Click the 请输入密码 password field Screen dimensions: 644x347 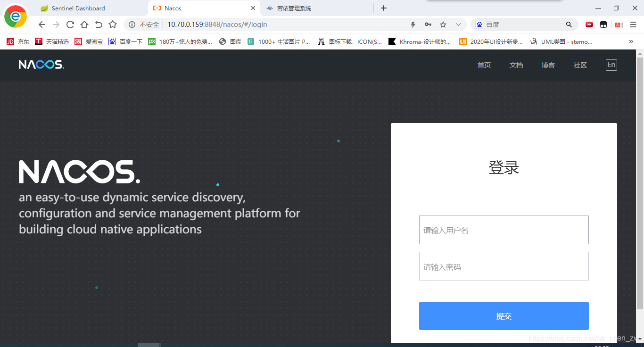tap(504, 266)
